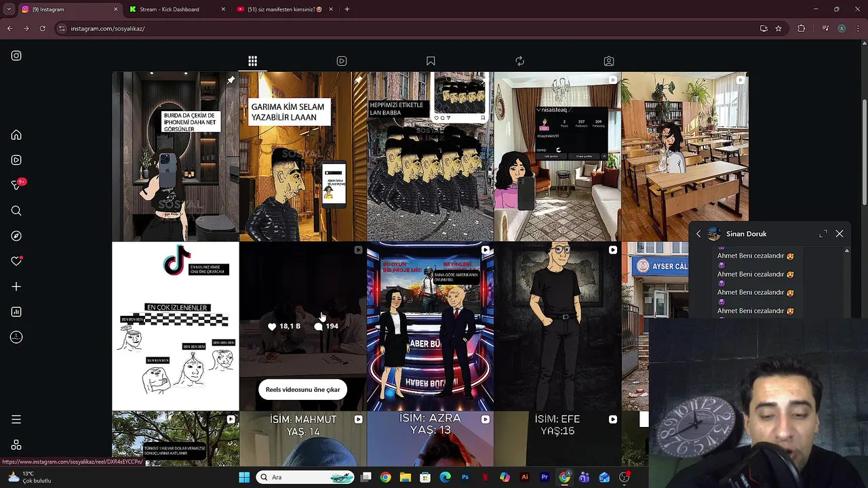
Task: Reload the Instagram page
Action: tap(42, 28)
